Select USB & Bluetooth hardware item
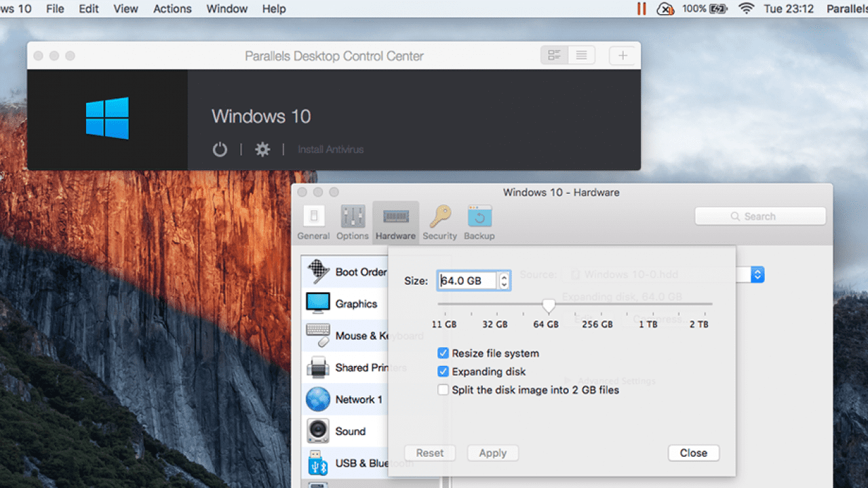868x488 pixels. click(x=346, y=463)
